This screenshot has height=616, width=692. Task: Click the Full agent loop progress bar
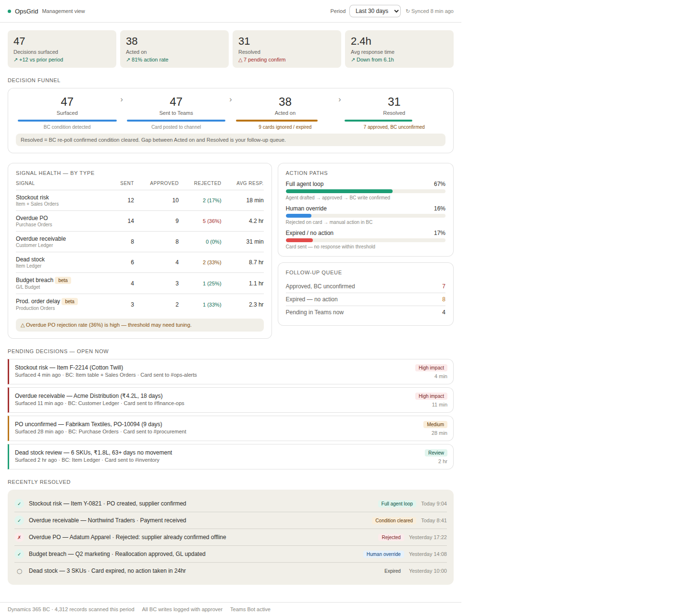pos(365,191)
